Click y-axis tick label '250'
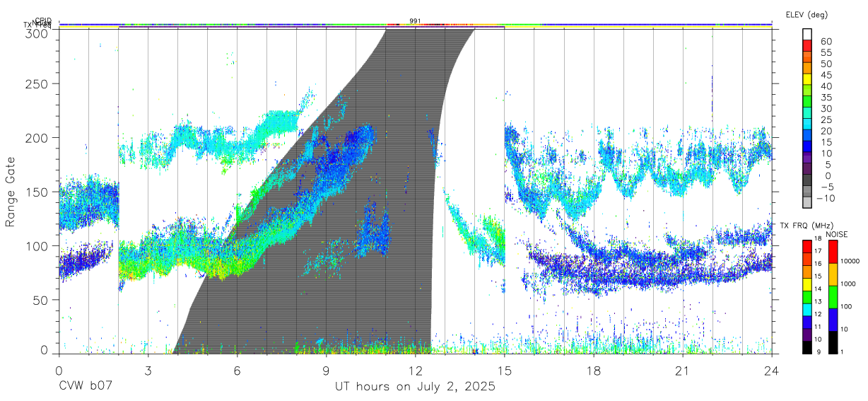 tap(38, 83)
